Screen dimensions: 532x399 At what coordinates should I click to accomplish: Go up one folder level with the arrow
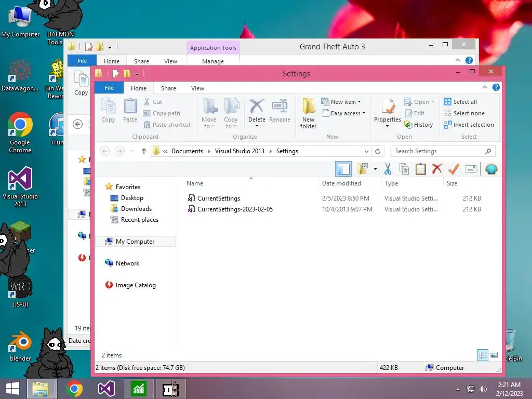coord(144,151)
